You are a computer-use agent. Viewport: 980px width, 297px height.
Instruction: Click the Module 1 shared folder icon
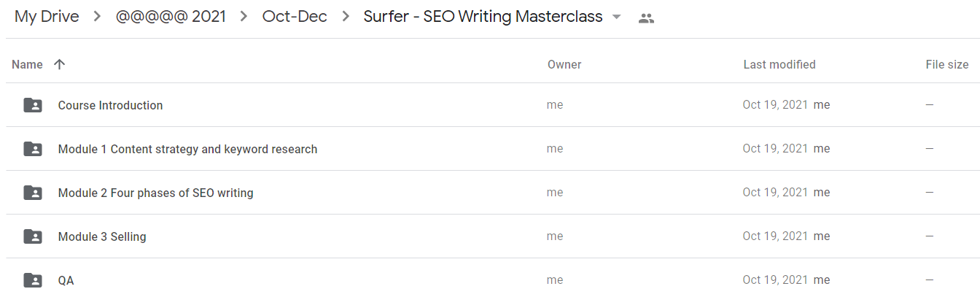(x=33, y=149)
